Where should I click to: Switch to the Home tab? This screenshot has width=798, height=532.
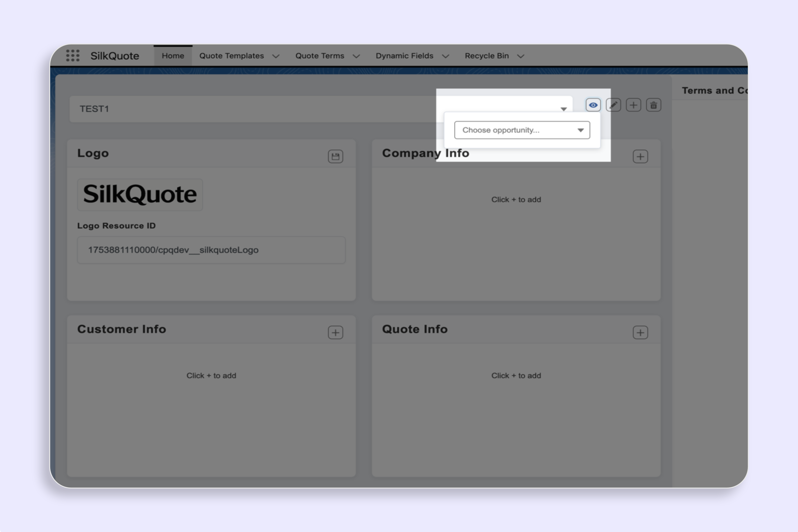tap(173, 55)
